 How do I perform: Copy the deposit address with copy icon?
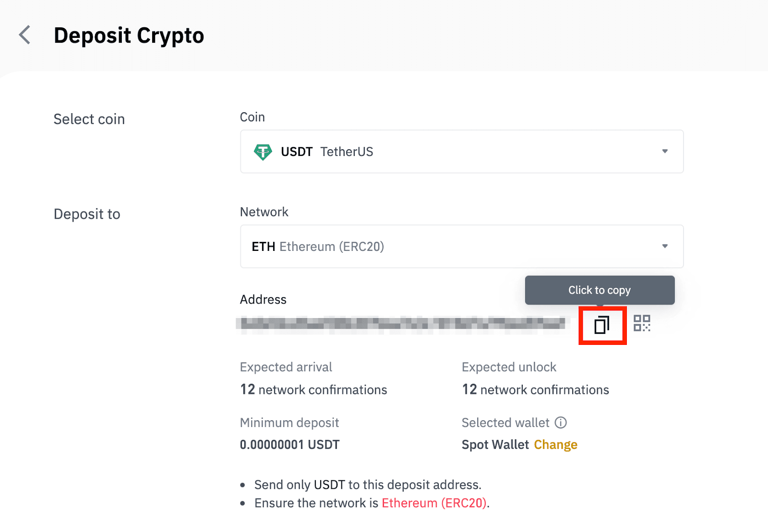[x=602, y=325]
